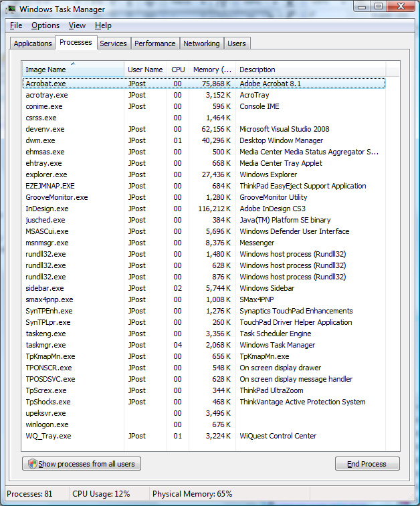Select the Processes tab
The height and width of the screenshot is (506, 420).
click(x=76, y=42)
